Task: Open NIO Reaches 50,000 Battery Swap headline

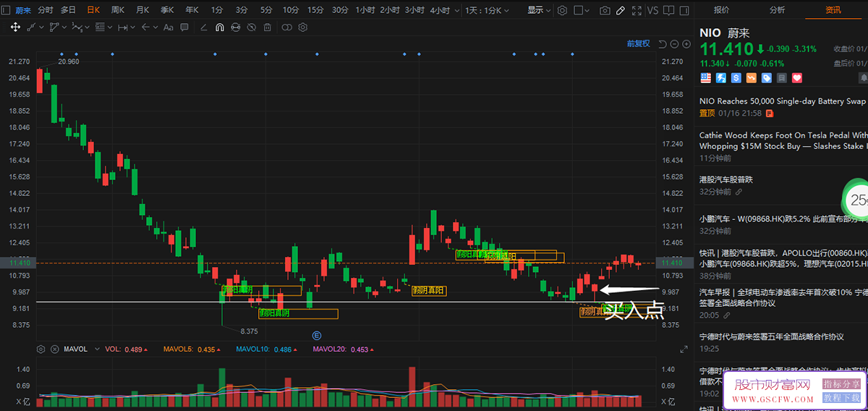Action: pos(783,102)
